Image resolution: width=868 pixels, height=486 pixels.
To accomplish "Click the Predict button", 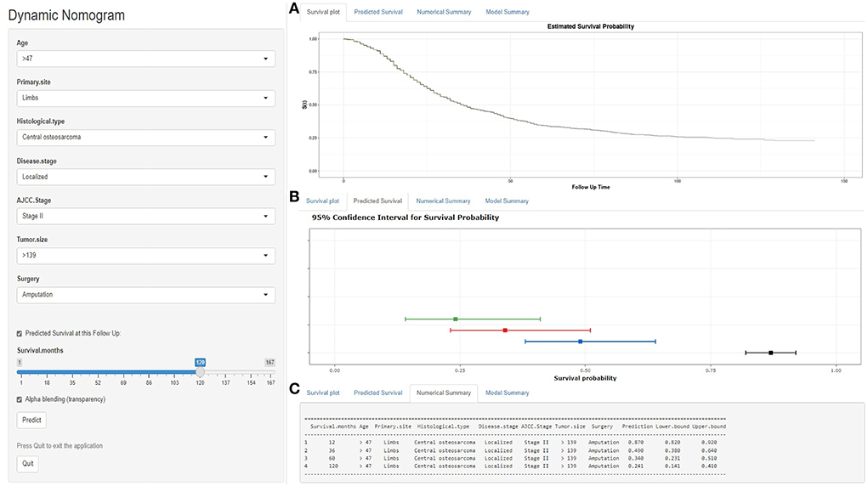I will coord(31,420).
